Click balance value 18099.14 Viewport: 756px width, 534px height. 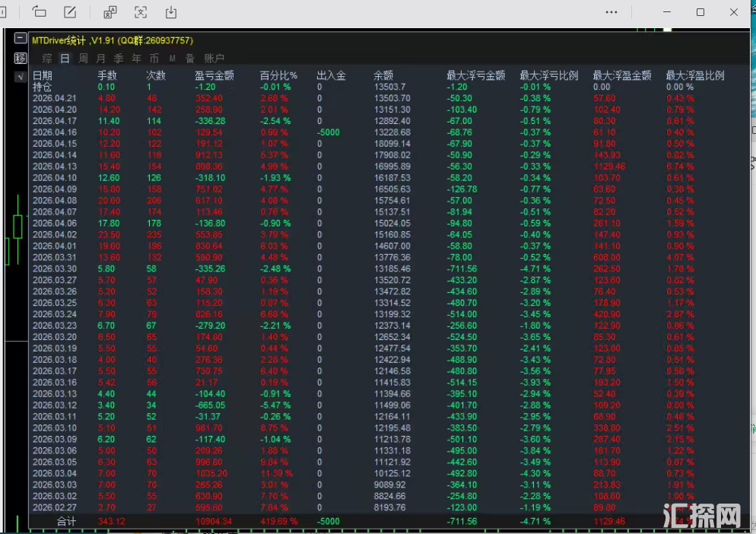(392, 144)
